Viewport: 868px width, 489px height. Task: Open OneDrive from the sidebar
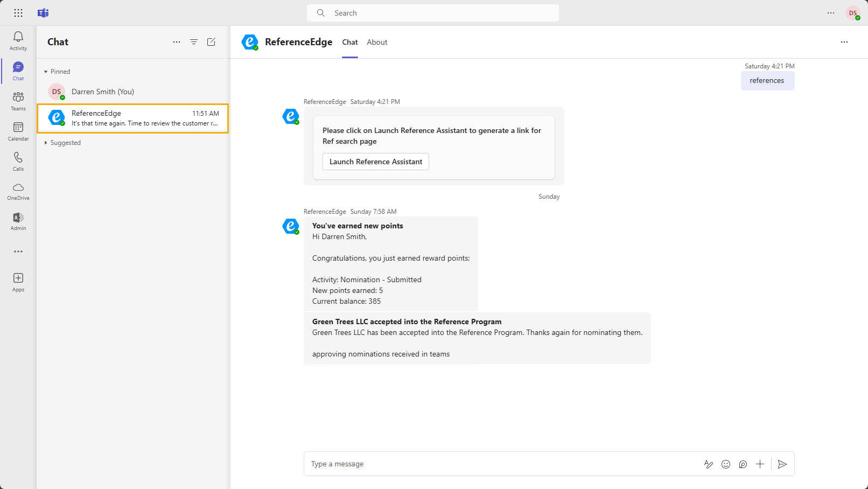(x=18, y=191)
